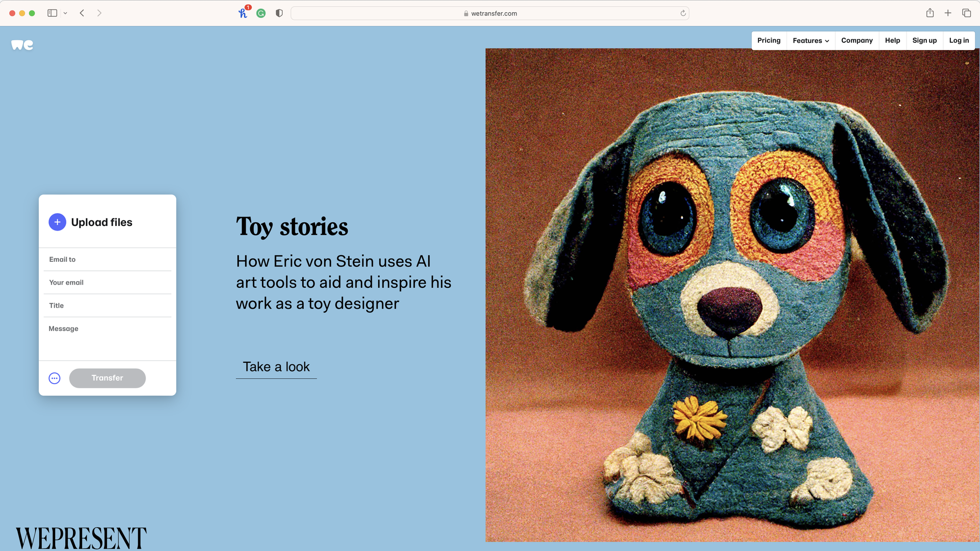This screenshot has height=551, width=980.
Task: Open the Honey browser extension
Action: (x=243, y=13)
